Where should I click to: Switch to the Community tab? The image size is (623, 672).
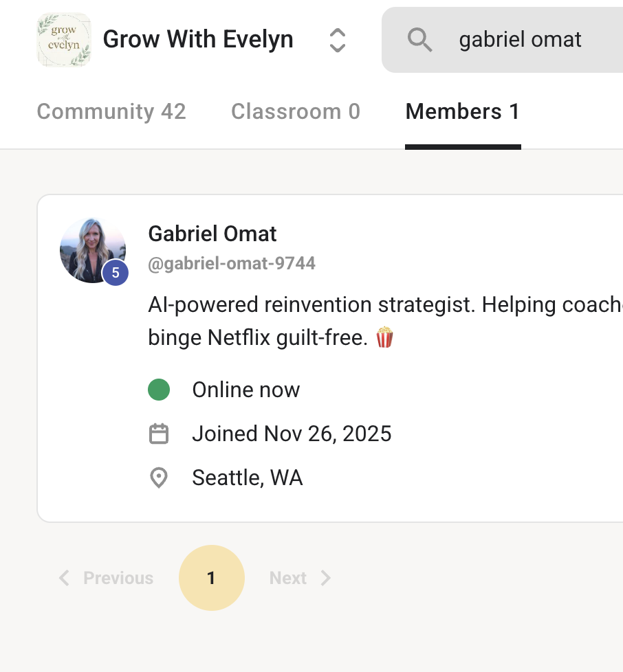coord(111,111)
